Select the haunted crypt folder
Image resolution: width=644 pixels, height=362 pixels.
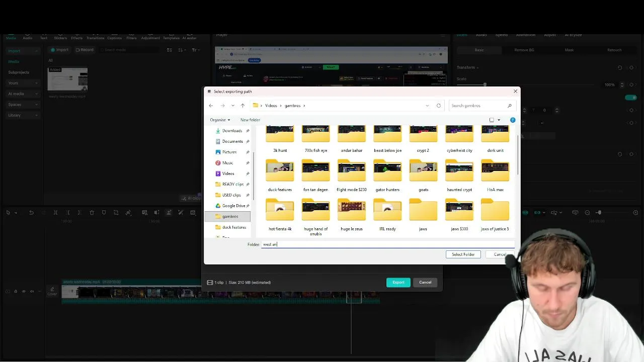[459, 175]
